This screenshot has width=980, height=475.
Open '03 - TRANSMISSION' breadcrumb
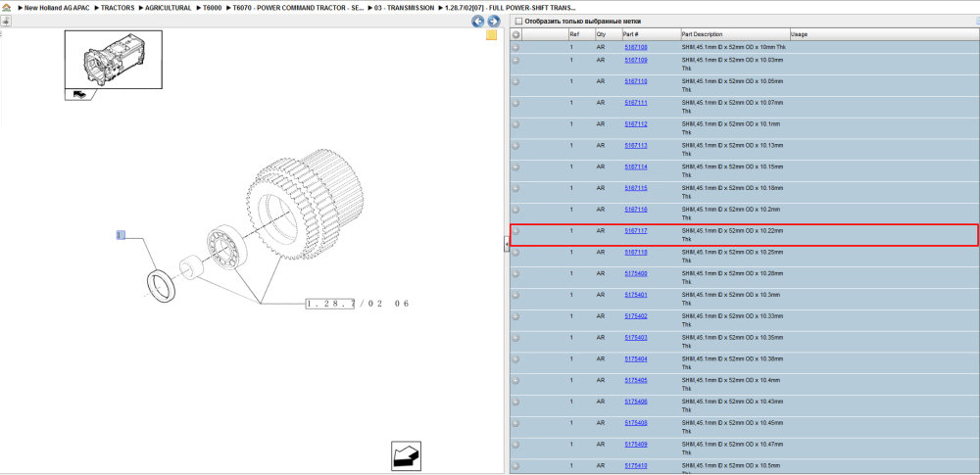tap(404, 8)
